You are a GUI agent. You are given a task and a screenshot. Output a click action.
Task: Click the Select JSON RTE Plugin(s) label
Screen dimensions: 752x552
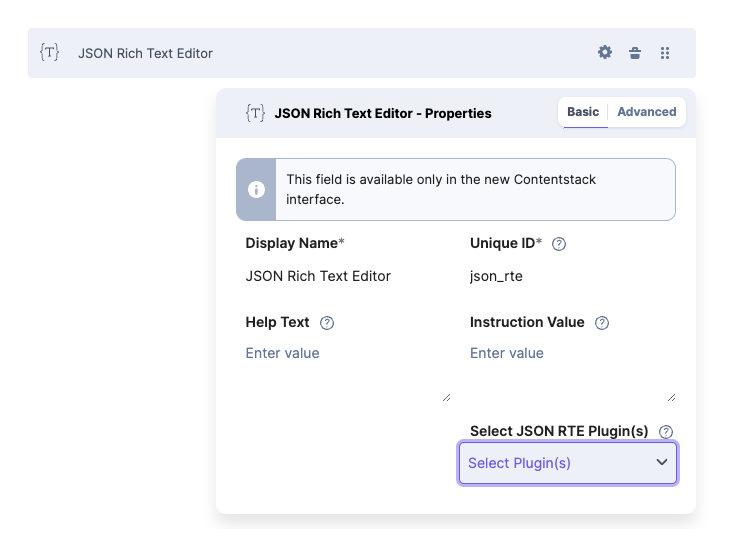(x=559, y=431)
